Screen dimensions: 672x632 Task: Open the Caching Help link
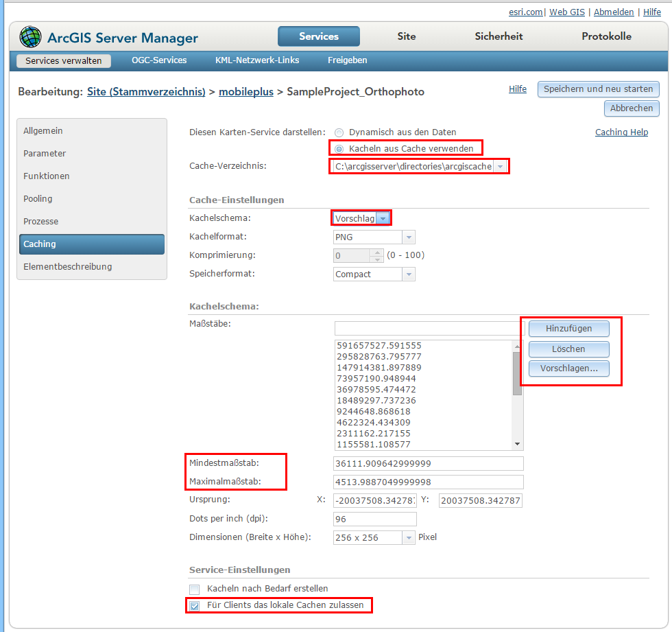[621, 132]
